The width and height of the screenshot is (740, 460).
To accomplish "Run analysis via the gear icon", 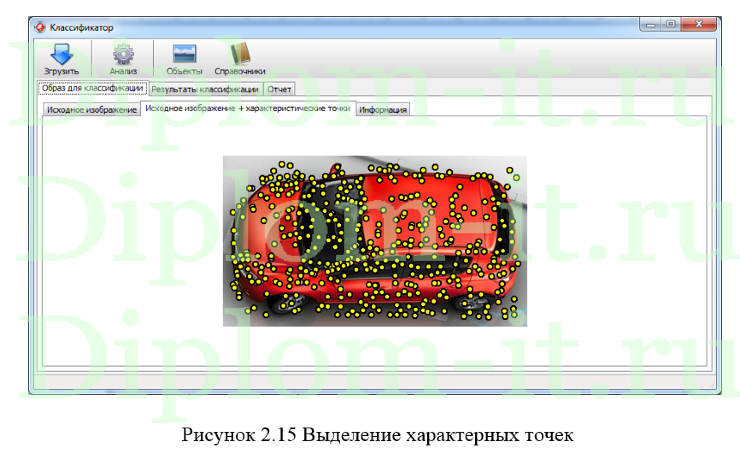I will tap(123, 52).
